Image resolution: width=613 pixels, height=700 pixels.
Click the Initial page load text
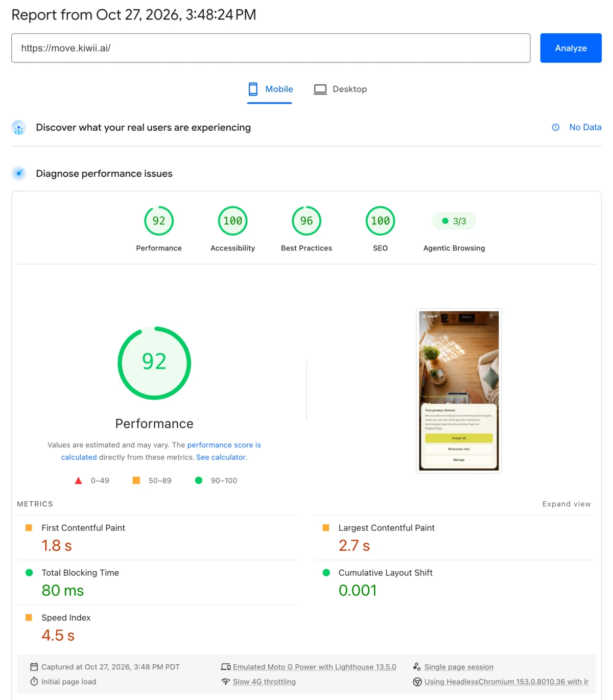[x=68, y=682]
